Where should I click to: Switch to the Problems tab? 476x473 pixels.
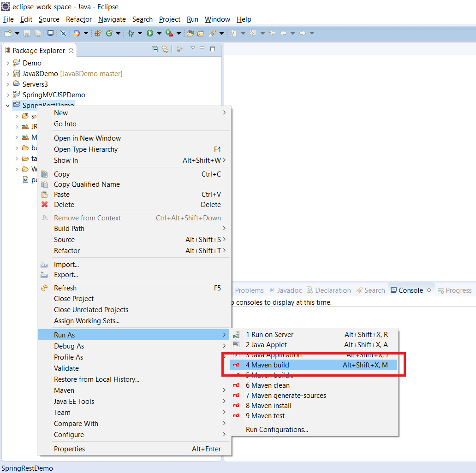tap(249, 290)
